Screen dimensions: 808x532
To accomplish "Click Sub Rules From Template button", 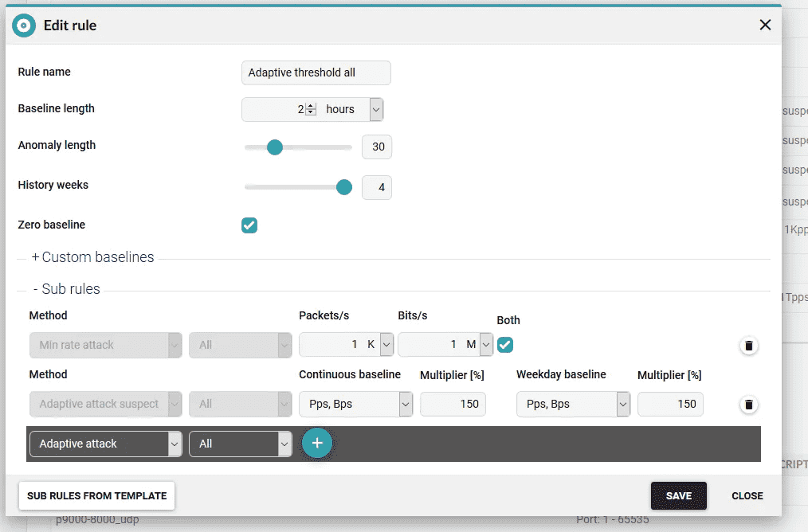I will coord(96,495).
